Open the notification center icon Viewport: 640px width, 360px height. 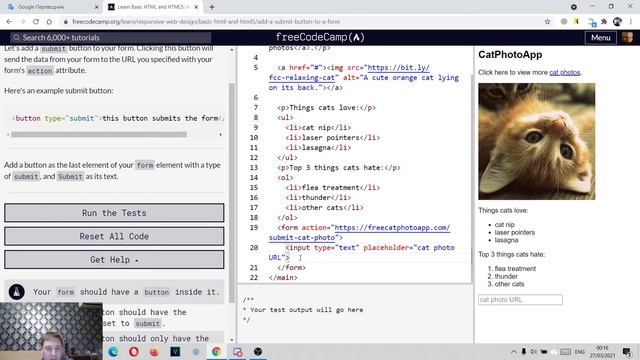pos(627,351)
